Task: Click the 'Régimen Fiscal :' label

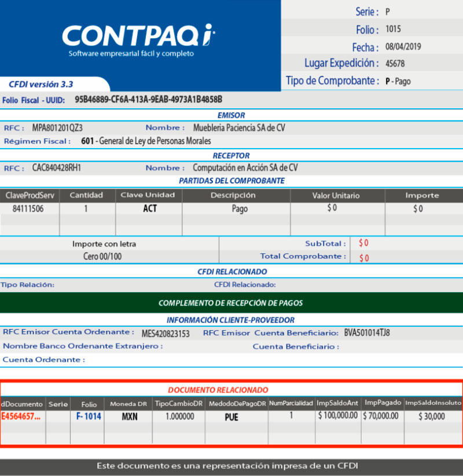Action: coord(37,141)
